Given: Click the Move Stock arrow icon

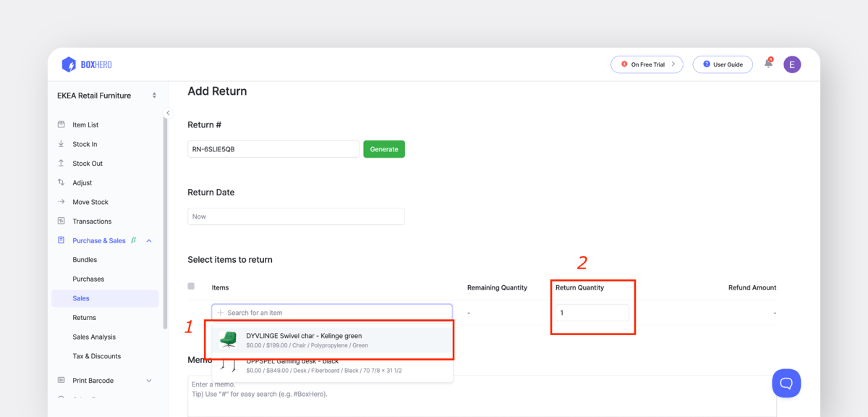Looking at the screenshot, I should tap(61, 202).
